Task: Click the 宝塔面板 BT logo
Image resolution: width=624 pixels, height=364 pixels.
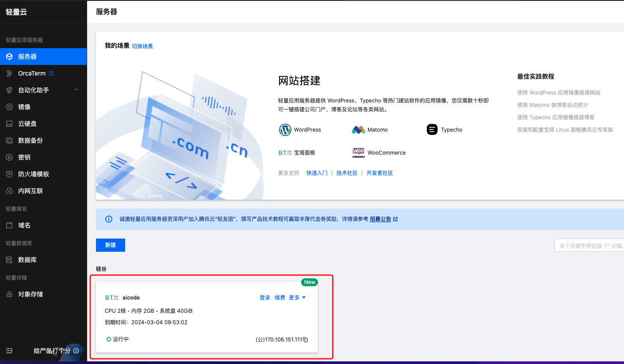Action: (x=285, y=153)
